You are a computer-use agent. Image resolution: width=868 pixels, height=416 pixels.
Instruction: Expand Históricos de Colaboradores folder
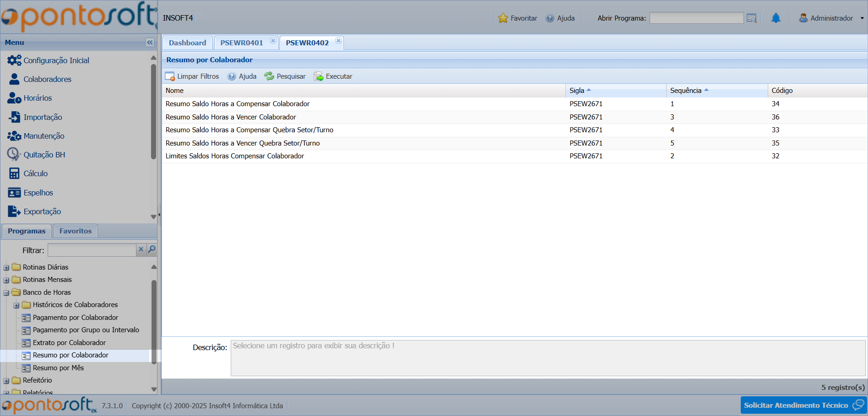[x=16, y=305]
